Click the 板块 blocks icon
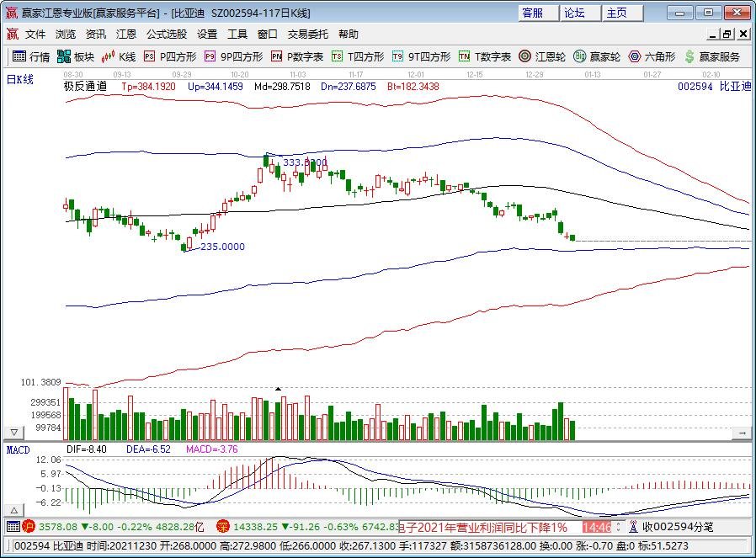The image size is (756, 558). [64, 56]
